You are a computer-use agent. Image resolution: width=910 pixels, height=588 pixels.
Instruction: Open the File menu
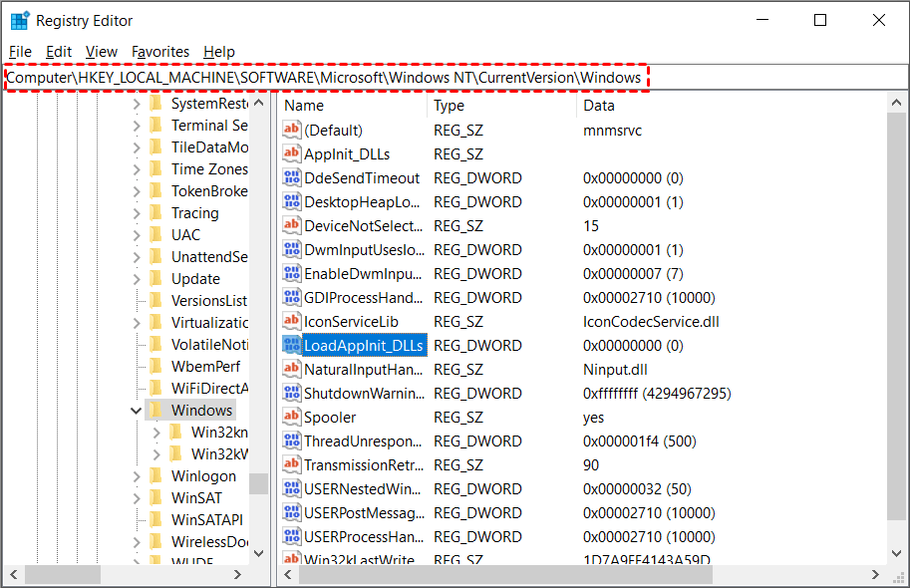point(20,52)
